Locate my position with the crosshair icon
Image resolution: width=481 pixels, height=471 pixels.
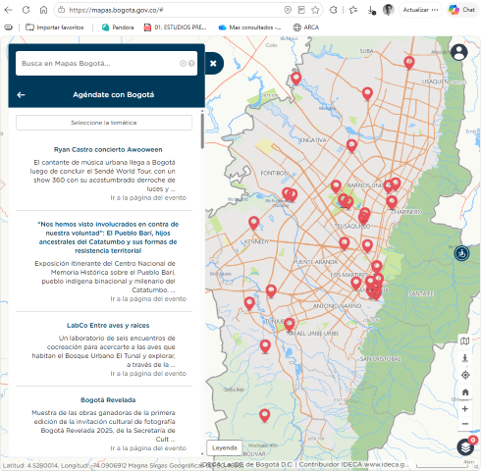(465, 375)
